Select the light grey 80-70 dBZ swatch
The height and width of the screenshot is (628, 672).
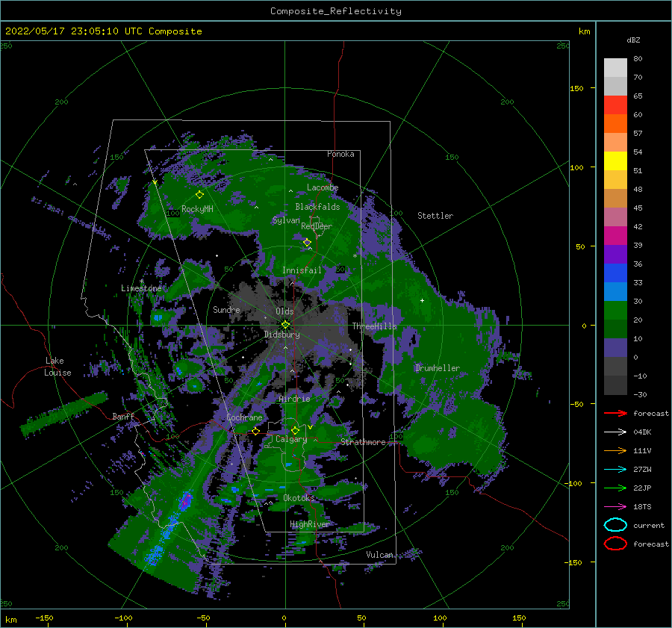[615, 68]
